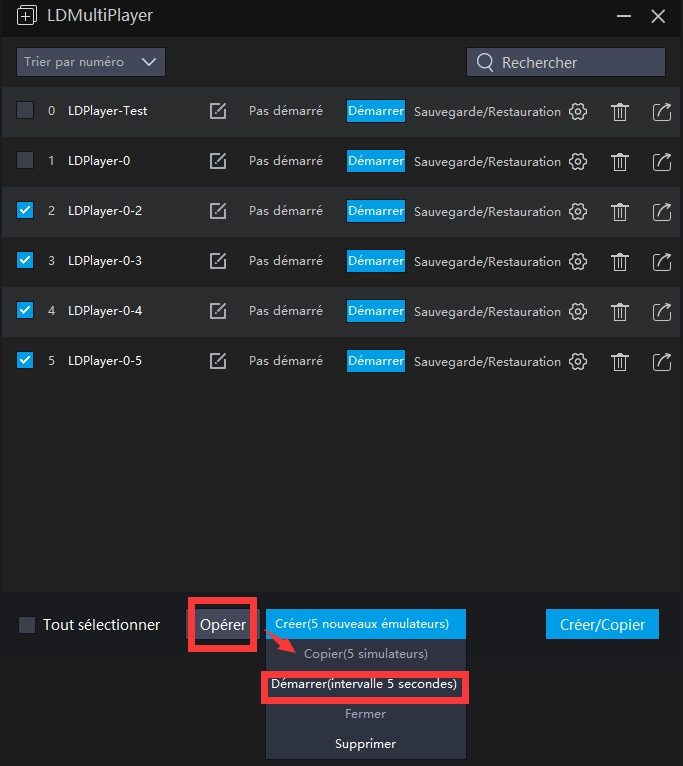Open Sauvegarde/Restauration for LDPlayer-0-4
683x766 pixels.
(x=488, y=312)
